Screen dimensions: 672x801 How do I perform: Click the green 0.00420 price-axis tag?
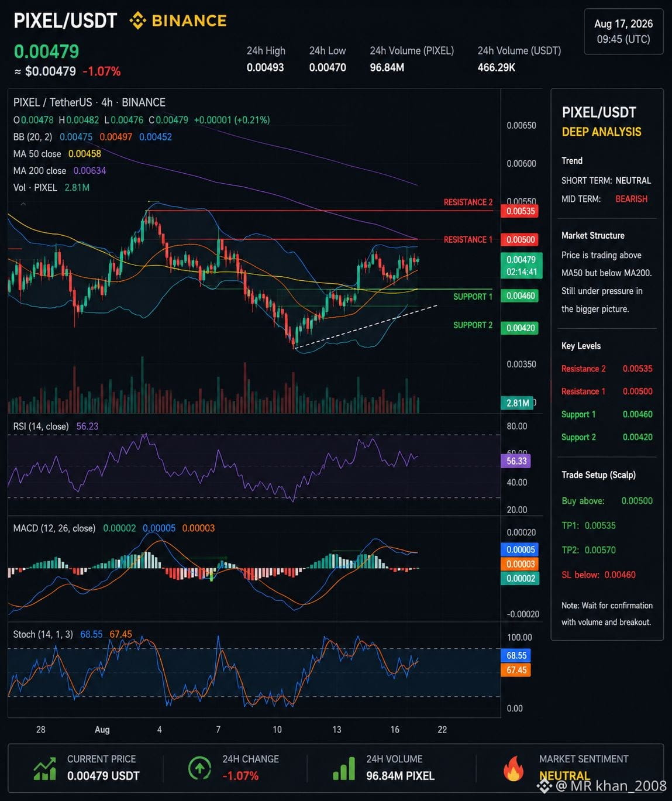(521, 328)
